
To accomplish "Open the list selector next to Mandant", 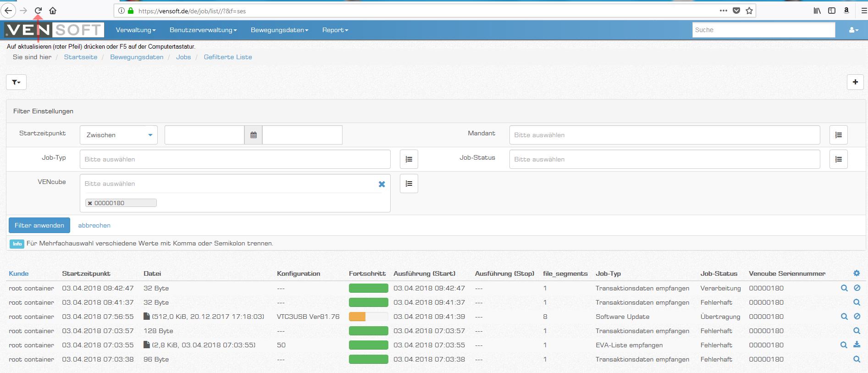I will pyautogui.click(x=838, y=135).
